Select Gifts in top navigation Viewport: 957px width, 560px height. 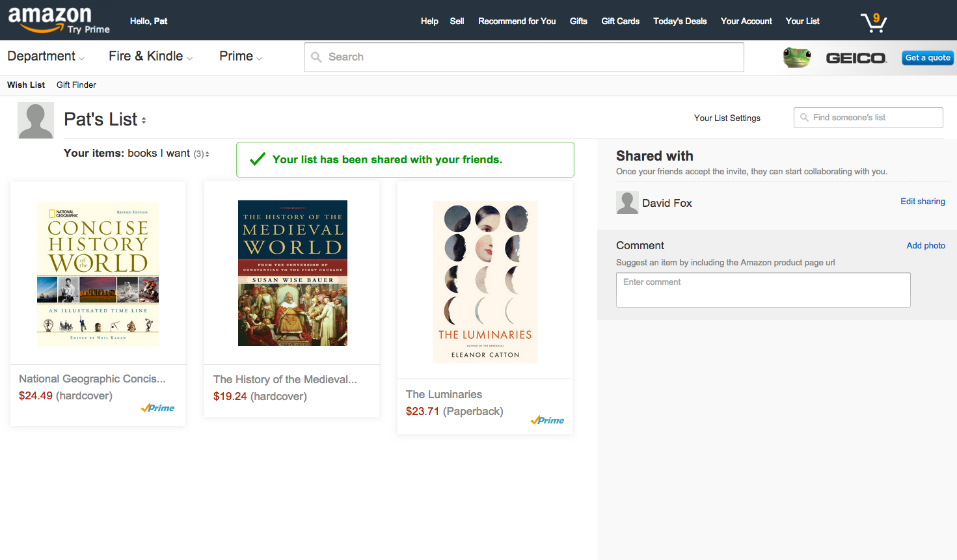coord(578,21)
